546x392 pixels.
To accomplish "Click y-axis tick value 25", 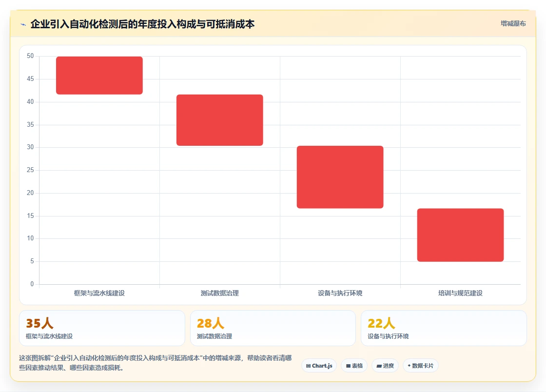I will (x=30, y=170).
